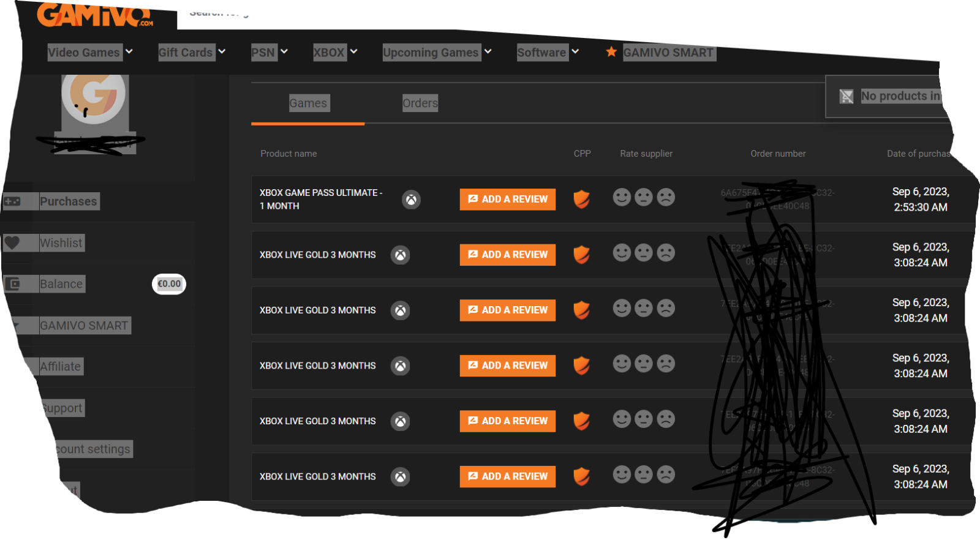Add a review for fourth Live Gold row
980x540 pixels.
508,421
